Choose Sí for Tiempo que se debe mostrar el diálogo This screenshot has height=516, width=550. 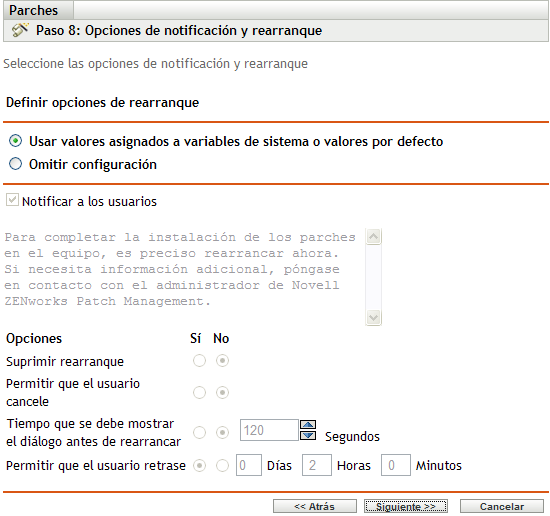pos(199,432)
